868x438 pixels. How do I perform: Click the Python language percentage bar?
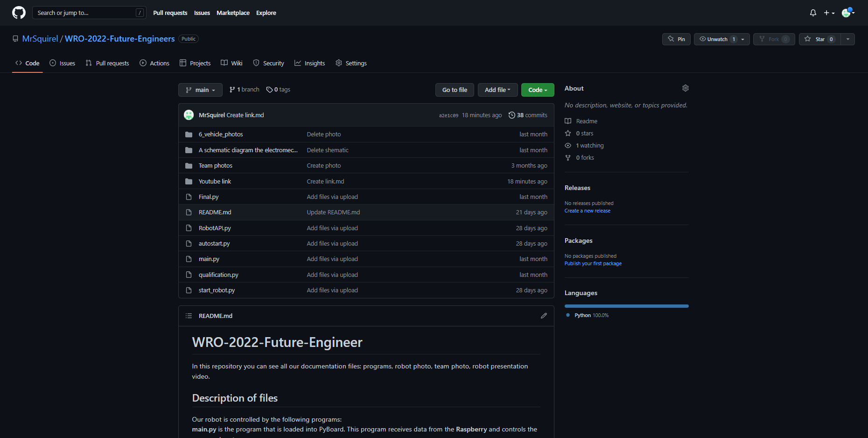[626, 306]
